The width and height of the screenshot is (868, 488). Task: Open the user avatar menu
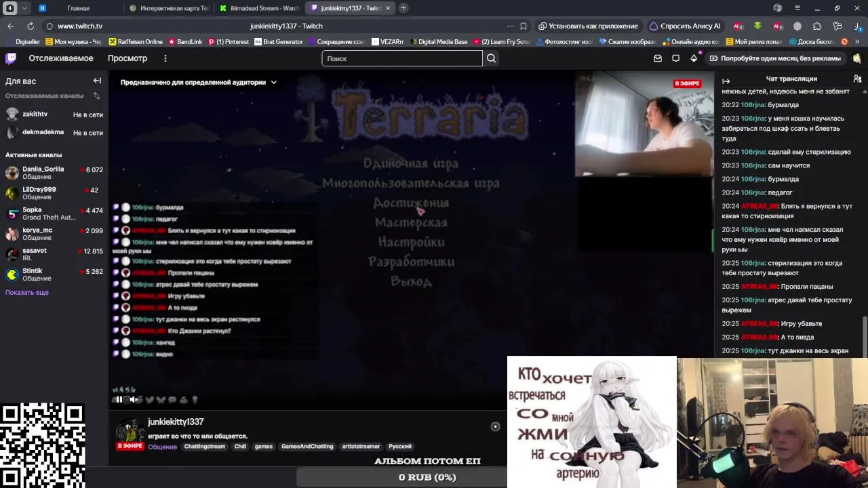click(857, 58)
